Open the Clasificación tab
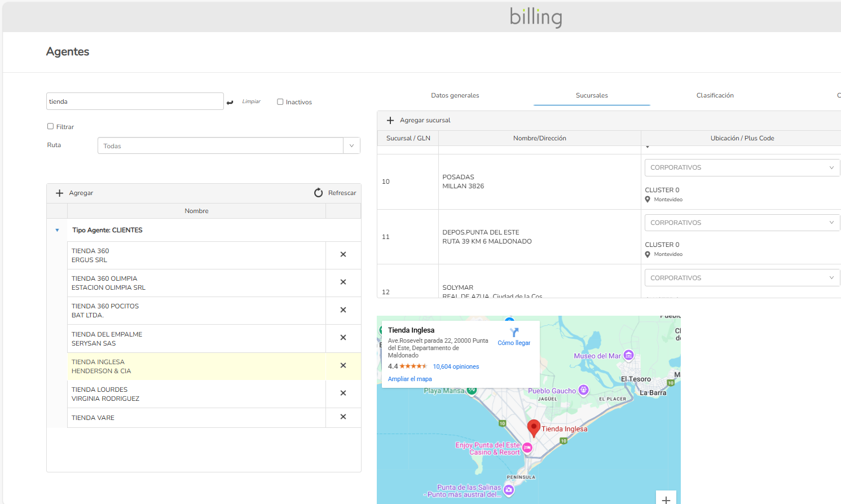841x504 pixels. pyautogui.click(x=715, y=96)
